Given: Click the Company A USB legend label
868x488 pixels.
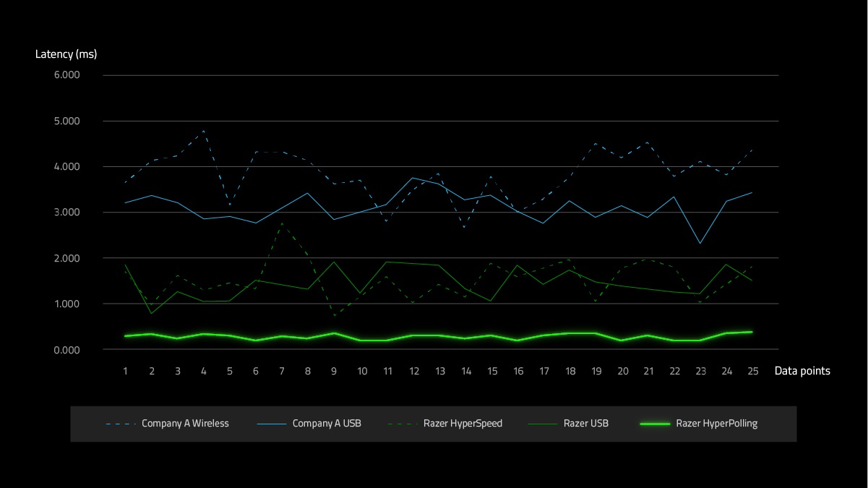Looking at the screenshot, I should click(327, 424).
